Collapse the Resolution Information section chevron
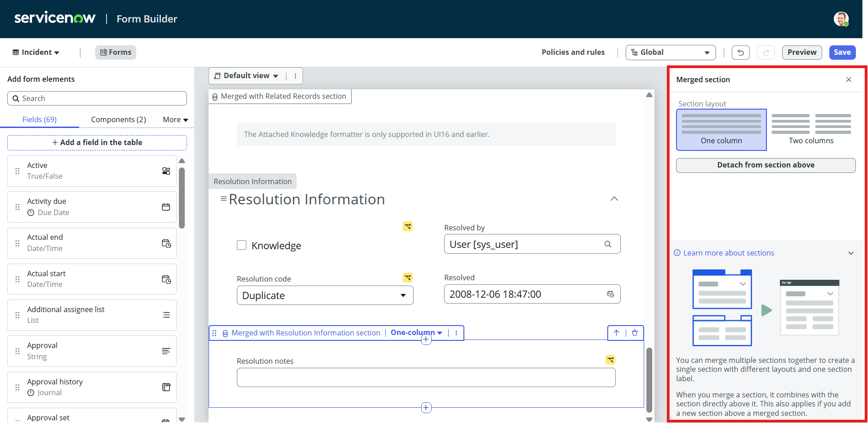Image resolution: width=868 pixels, height=423 pixels. click(x=614, y=199)
